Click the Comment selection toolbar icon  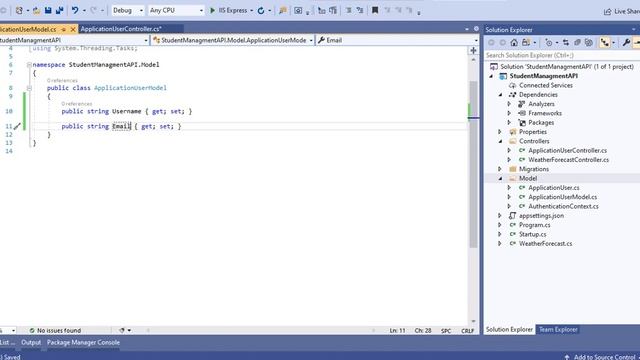[349, 10]
